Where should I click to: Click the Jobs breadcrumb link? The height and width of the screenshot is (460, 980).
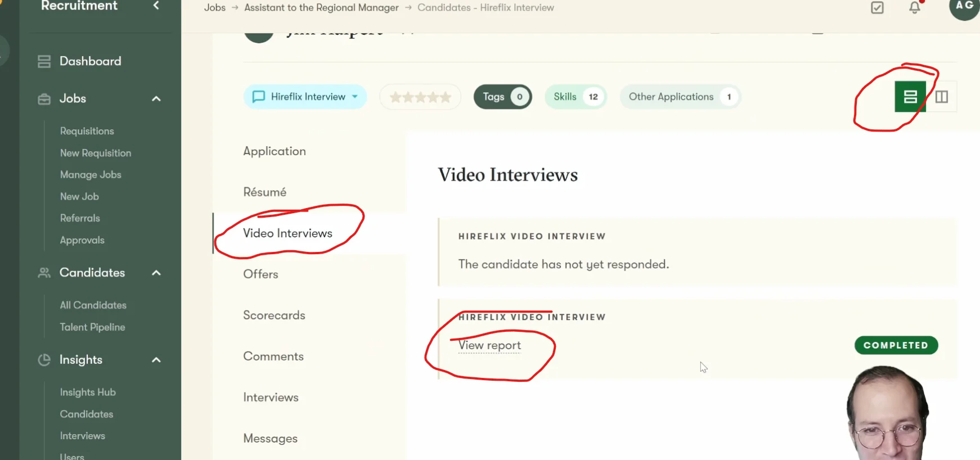tap(214, 7)
